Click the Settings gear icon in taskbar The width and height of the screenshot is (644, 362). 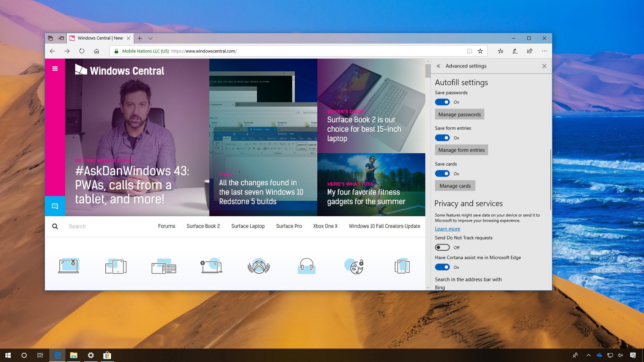tap(91, 355)
